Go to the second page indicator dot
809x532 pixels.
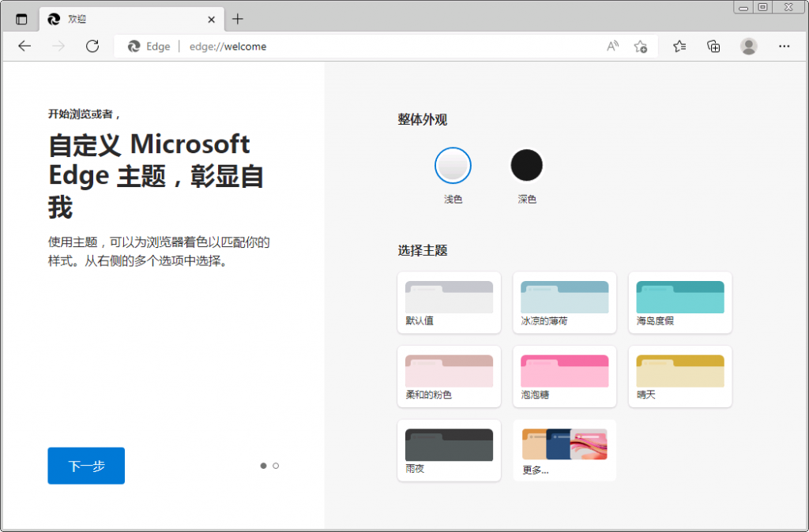coord(276,466)
